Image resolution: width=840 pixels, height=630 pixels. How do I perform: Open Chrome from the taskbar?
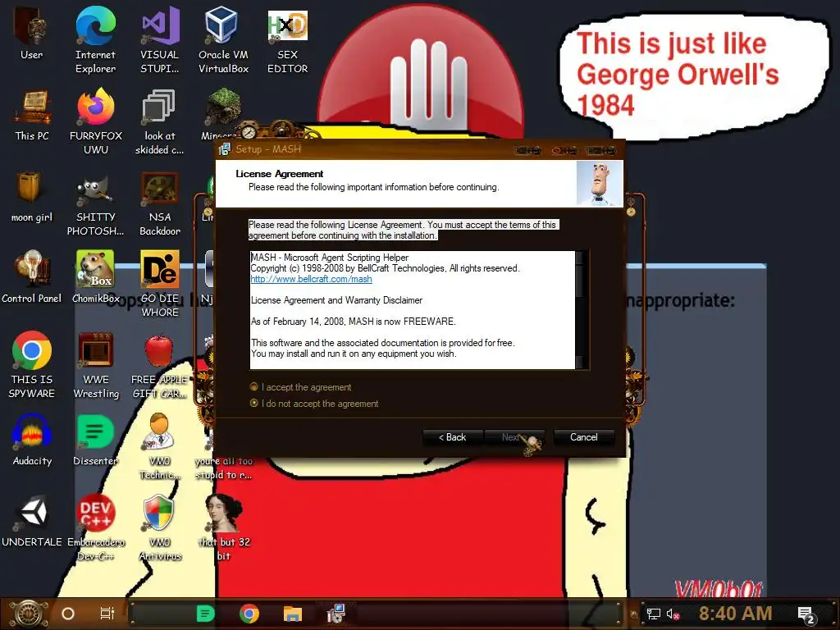(x=249, y=614)
